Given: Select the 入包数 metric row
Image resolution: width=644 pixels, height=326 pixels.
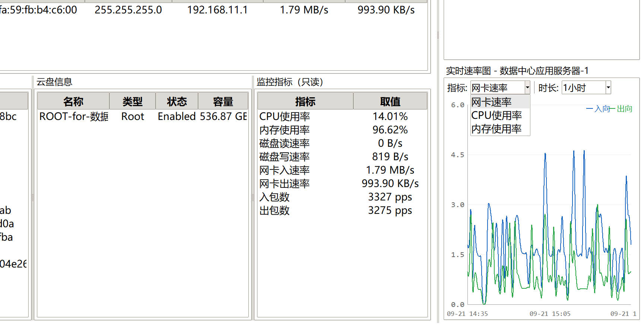Looking at the screenshot, I should [342, 197].
